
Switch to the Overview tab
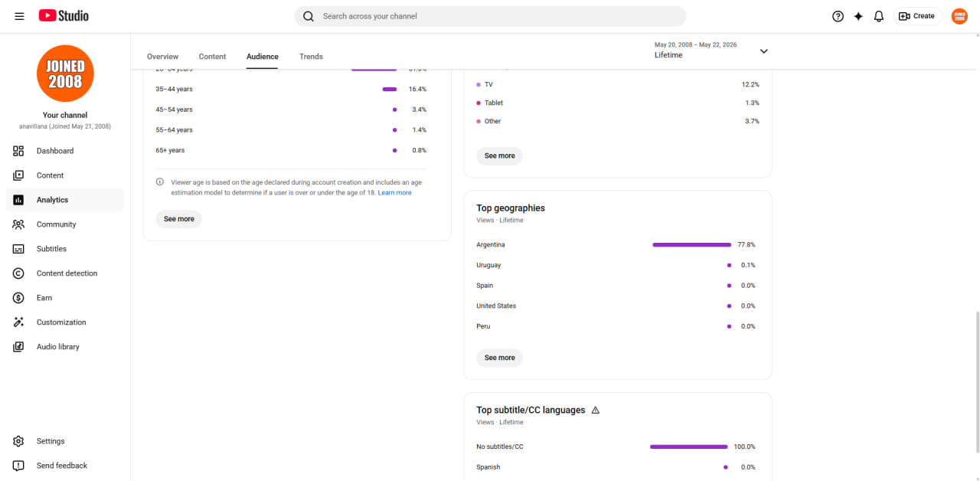pos(162,57)
